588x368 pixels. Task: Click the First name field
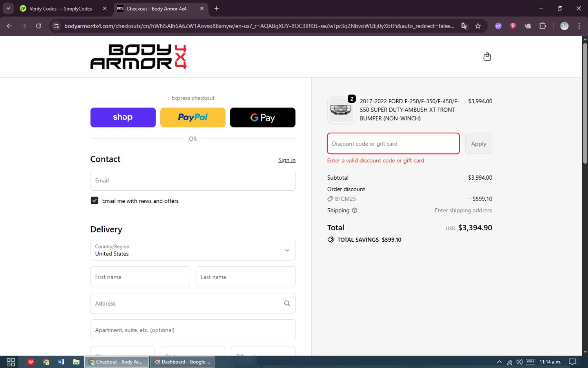[x=140, y=277]
